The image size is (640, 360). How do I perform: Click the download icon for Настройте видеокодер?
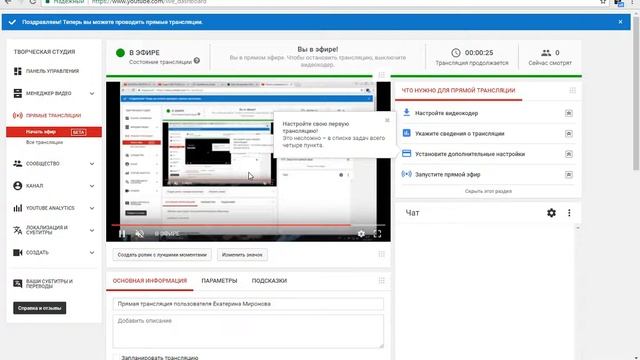[407, 112]
